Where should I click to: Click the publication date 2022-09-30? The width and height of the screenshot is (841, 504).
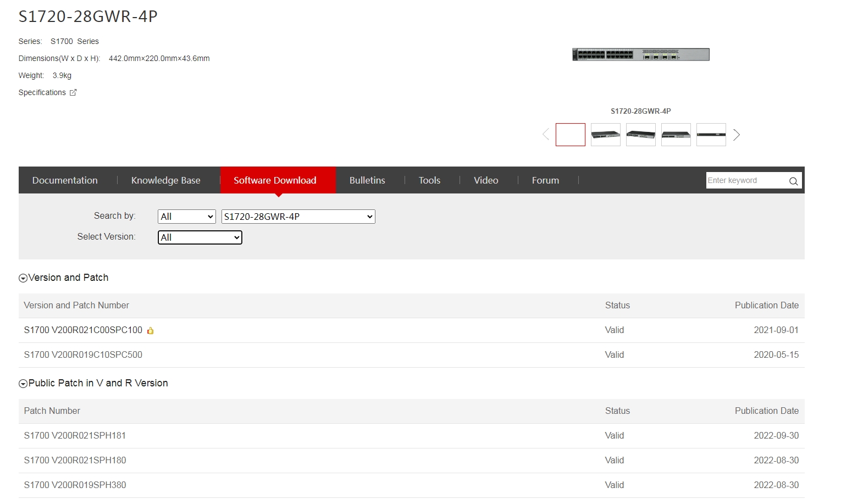[776, 436]
